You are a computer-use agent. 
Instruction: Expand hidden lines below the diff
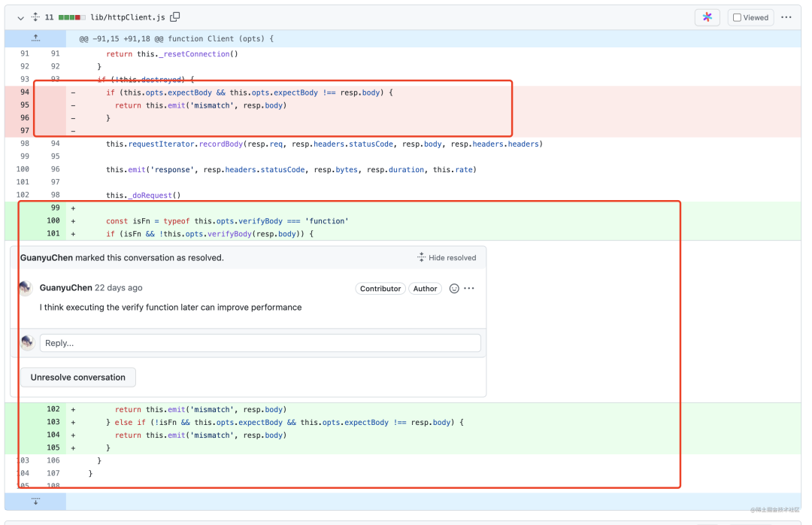pos(35,501)
